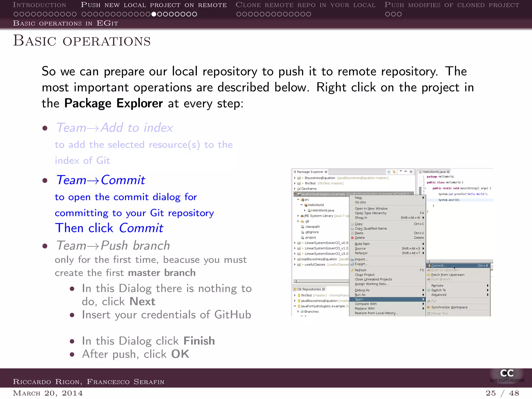Click Geoframe project icon

pyautogui.click(x=299, y=189)
